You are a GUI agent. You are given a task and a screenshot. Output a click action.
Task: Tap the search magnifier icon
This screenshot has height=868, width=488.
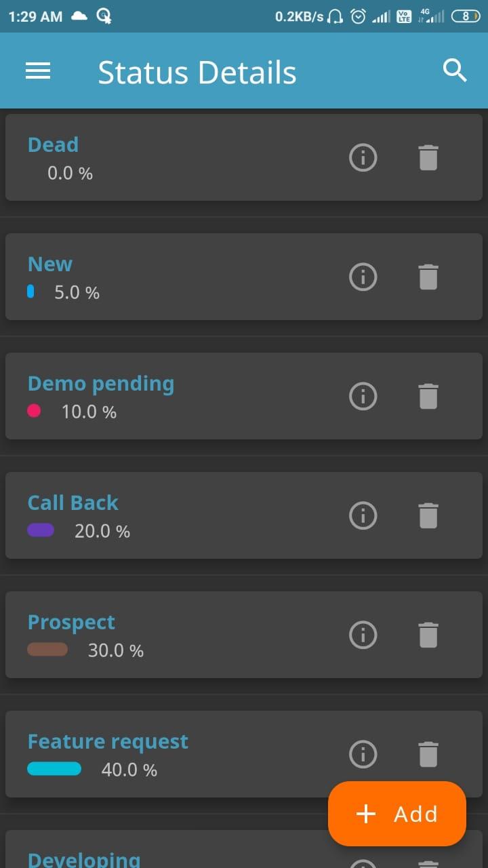[x=455, y=71]
